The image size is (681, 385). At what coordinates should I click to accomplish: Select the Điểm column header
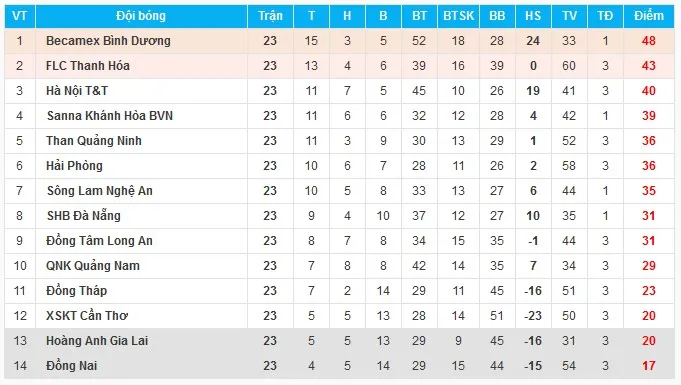[648, 16]
